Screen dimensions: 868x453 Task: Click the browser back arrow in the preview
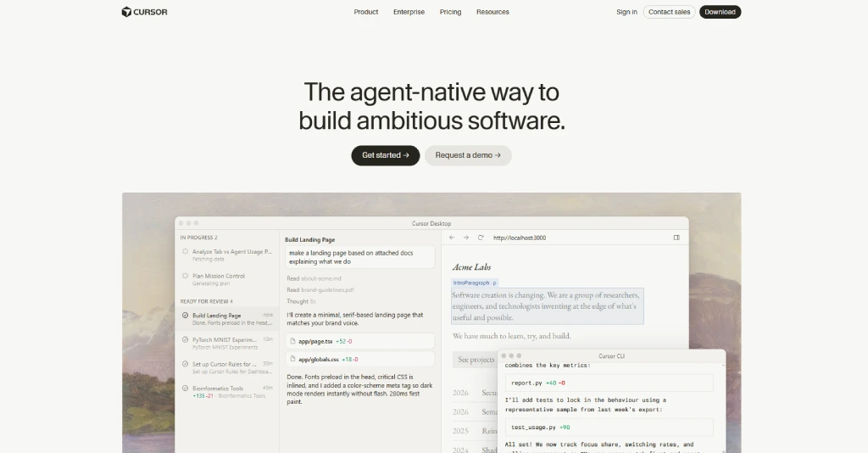tap(452, 238)
